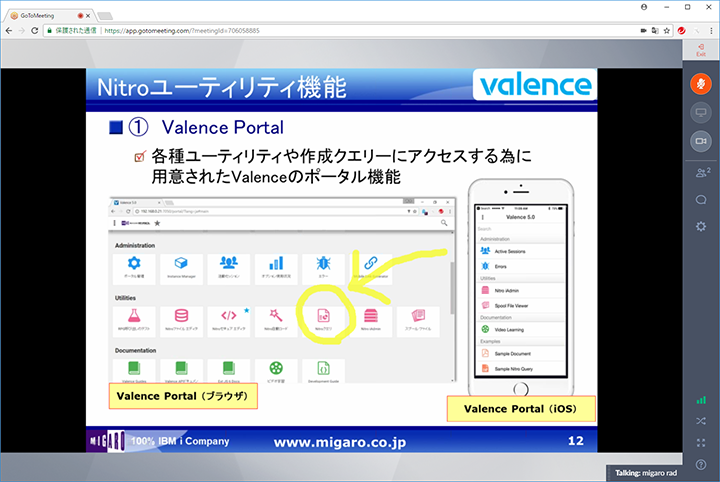This screenshot has height=482, width=720.
Task: Click the green secure lock indicator
Action: (x=50, y=30)
